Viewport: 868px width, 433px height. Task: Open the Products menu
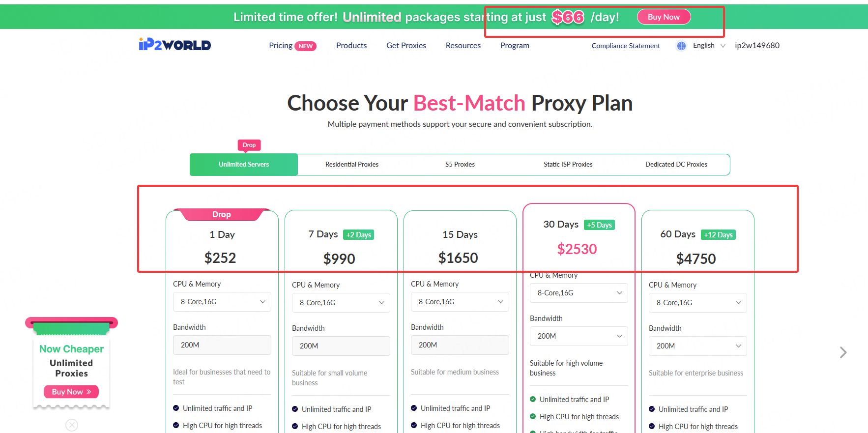tap(351, 46)
